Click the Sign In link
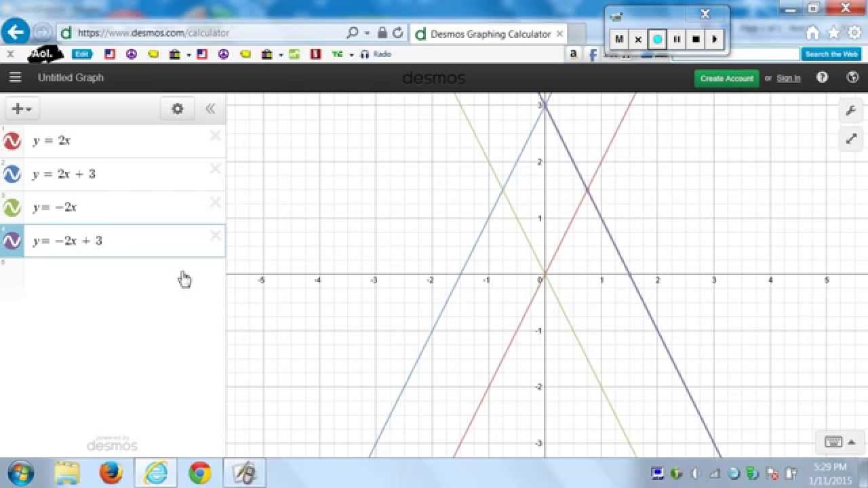Image resolution: width=868 pixels, height=488 pixels. [x=788, y=78]
